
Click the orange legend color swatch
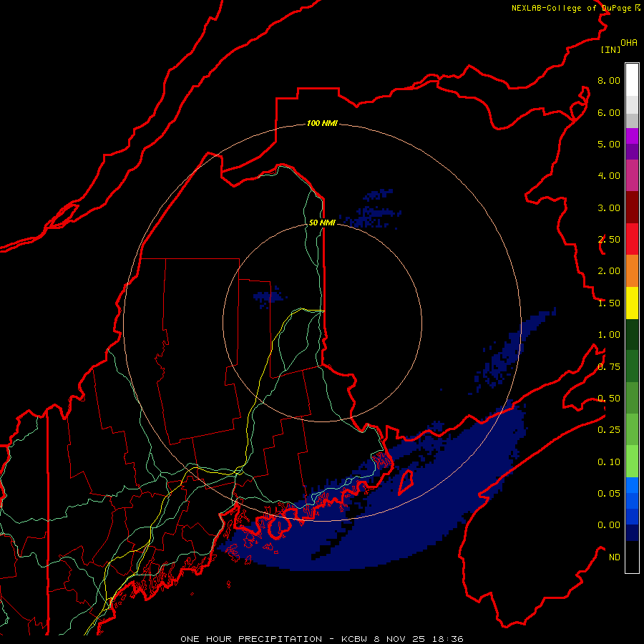coord(632,270)
